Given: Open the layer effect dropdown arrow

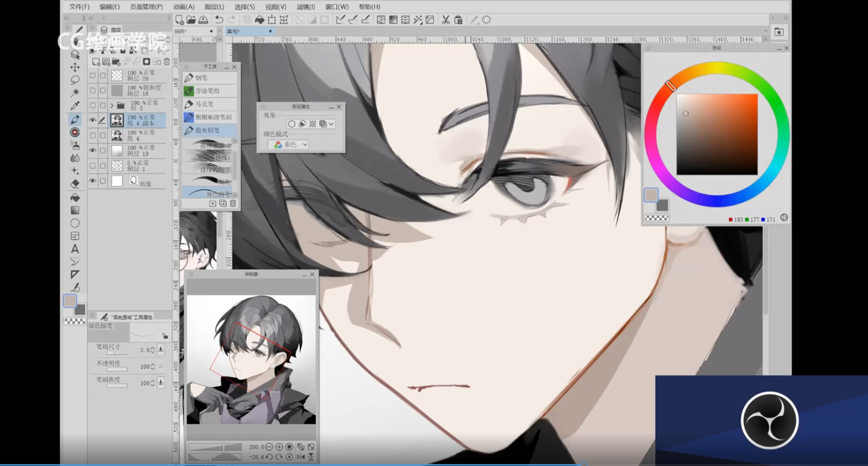Looking at the screenshot, I should [331, 124].
